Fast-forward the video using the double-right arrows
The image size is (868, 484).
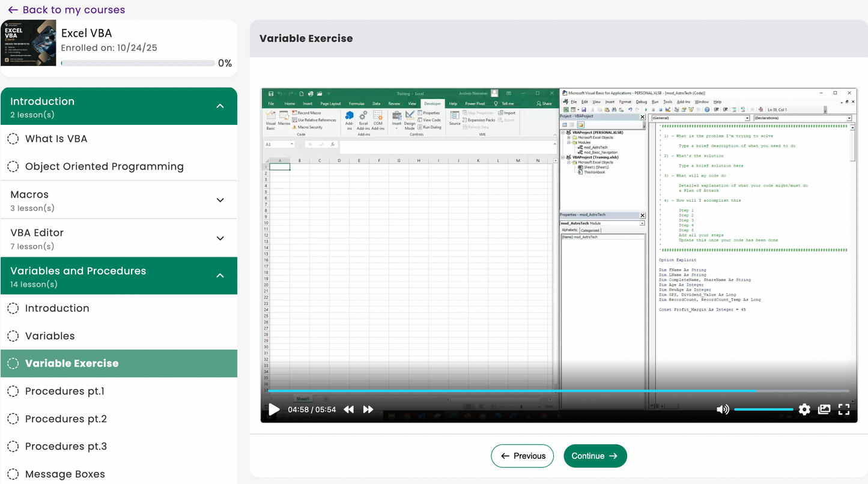(x=368, y=409)
